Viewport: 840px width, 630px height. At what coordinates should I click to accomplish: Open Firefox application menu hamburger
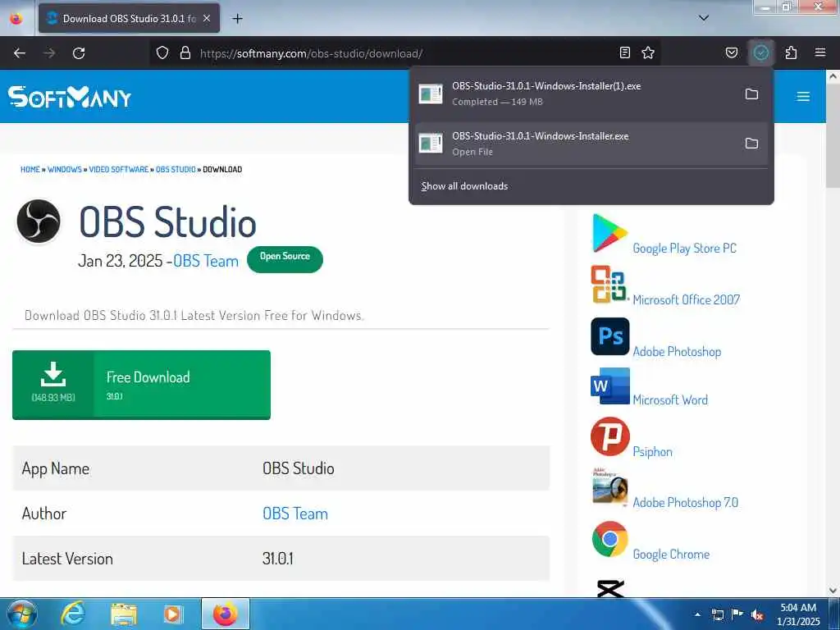click(x=820, y=52)
